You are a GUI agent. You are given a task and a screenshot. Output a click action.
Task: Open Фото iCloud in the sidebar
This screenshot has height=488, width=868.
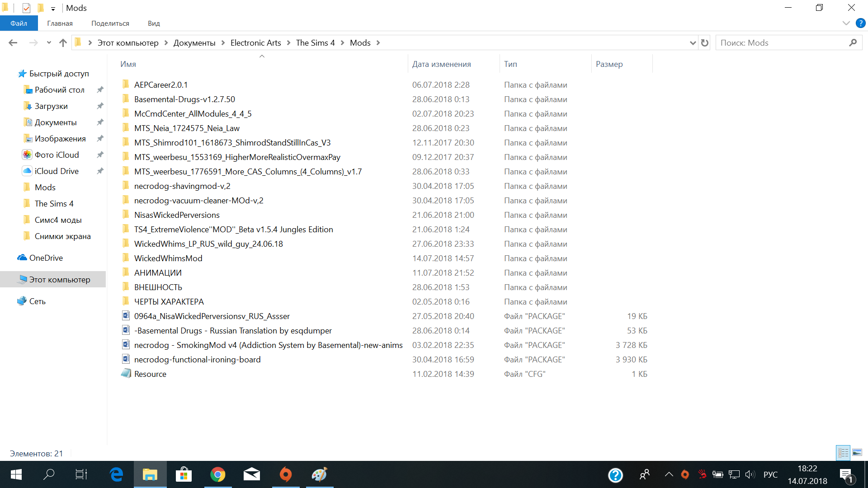[x=57, y=155]
